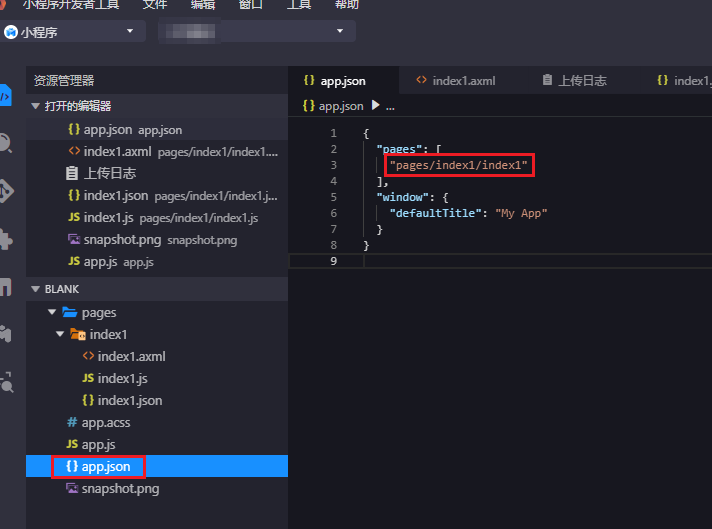The width and height of the screenshot is (712, 529).
Task: Open the 帮助 menu
Action: (347, 5)
